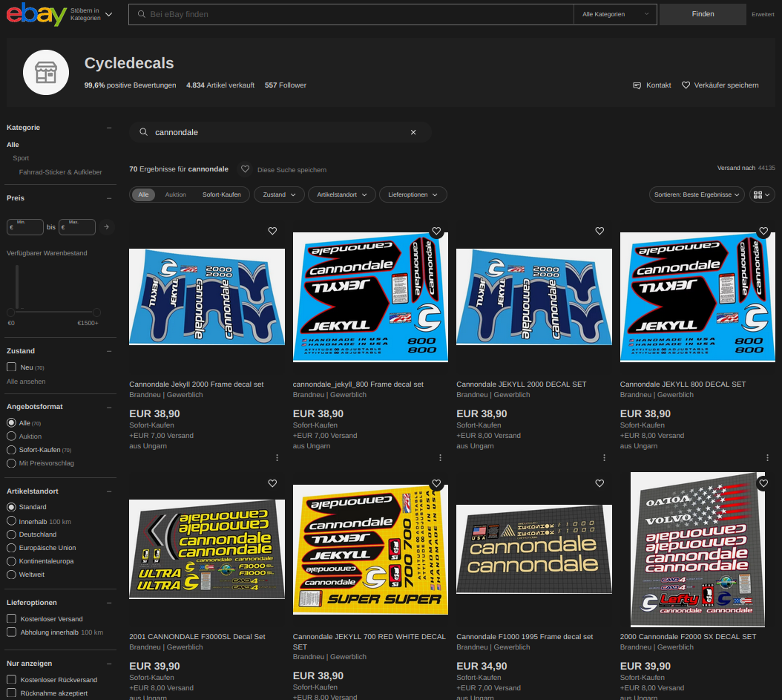Image resolution: width=782 pixels, height=700 pixels.
Task: Collapse the Nur anzeigen sidebar section
Action: coord(109,664)
